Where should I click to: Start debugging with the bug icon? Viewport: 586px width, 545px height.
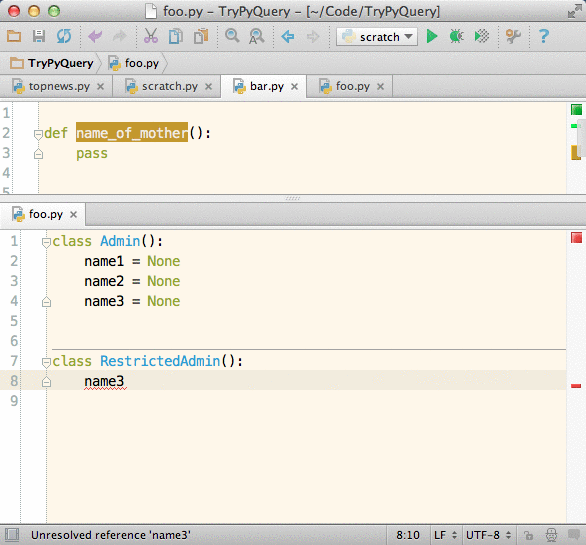tap(456, 37)
